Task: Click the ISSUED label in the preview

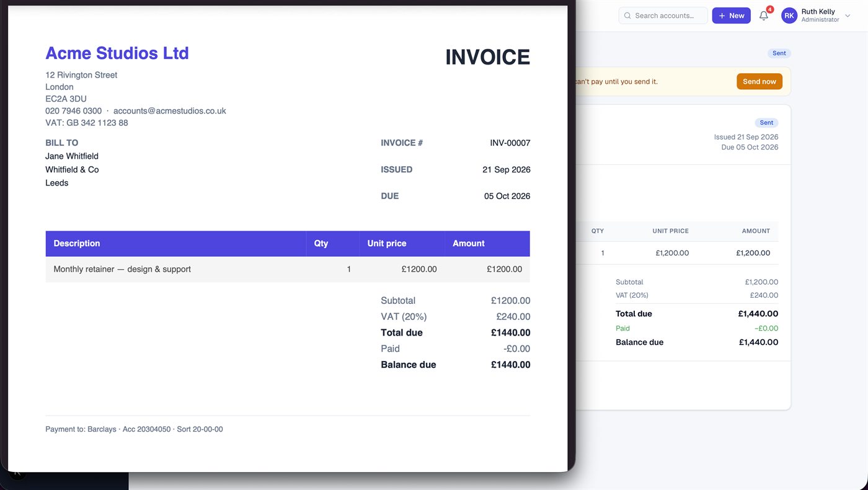Action: pos(396,169)
